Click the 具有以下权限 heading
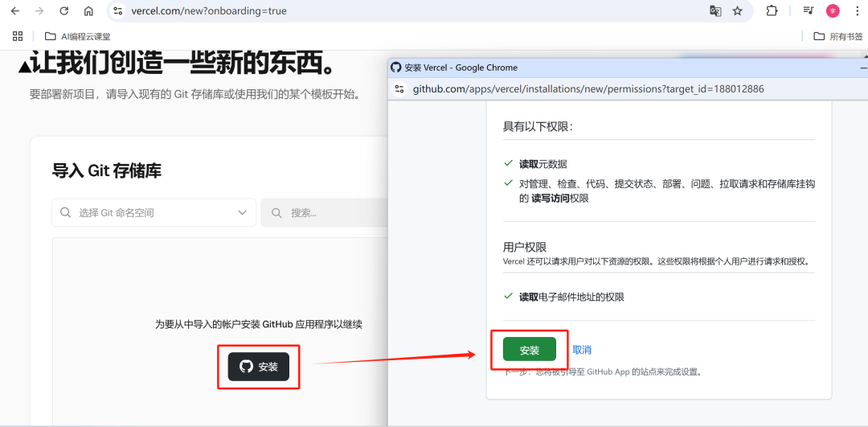The width and height of the screenshot is (868, 427). tap(538, 126)
